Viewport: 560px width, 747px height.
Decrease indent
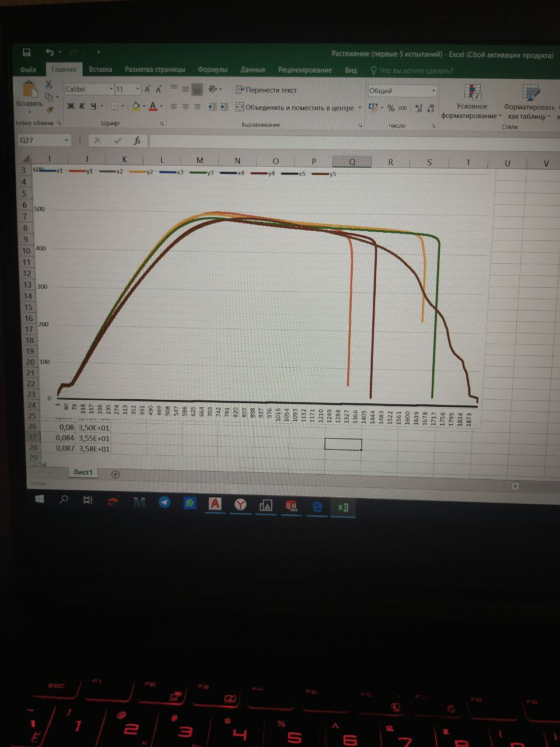(212, 107)
